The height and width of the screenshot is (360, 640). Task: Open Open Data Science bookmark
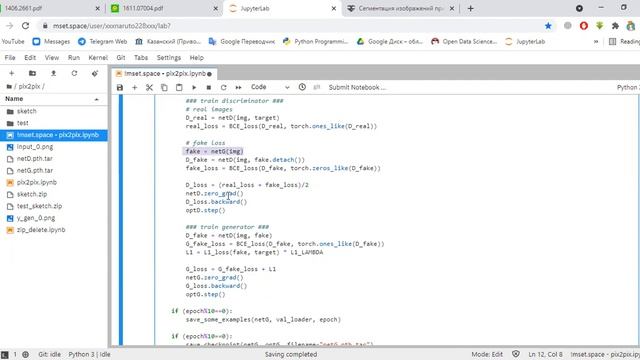(x=464, y=42)
